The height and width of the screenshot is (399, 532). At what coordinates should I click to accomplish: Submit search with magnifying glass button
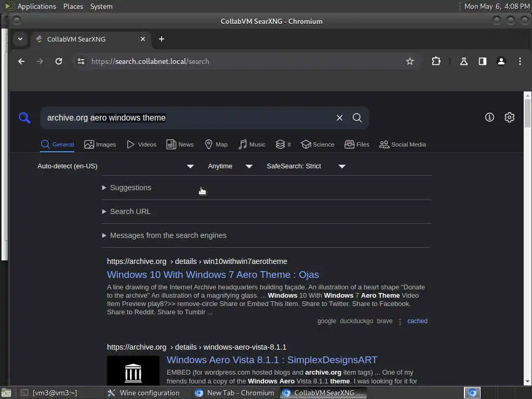coord(357,118)
